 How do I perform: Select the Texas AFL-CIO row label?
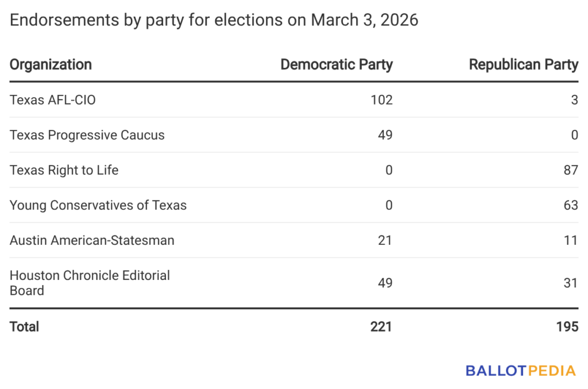point(53,100)
